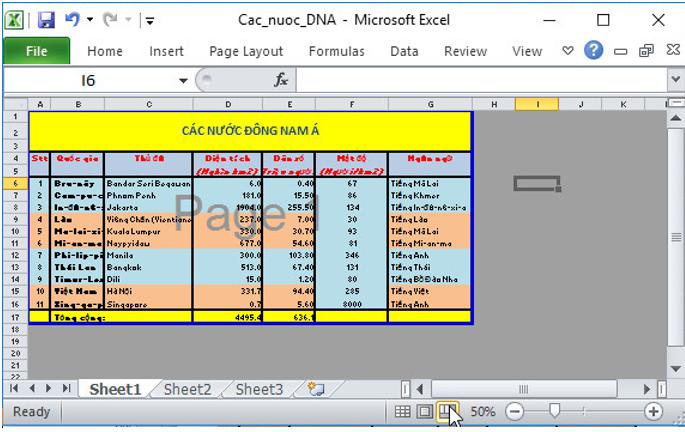Switch to the Sheet2 worksheet tab

pyautogui.click(x=187, y=389)
